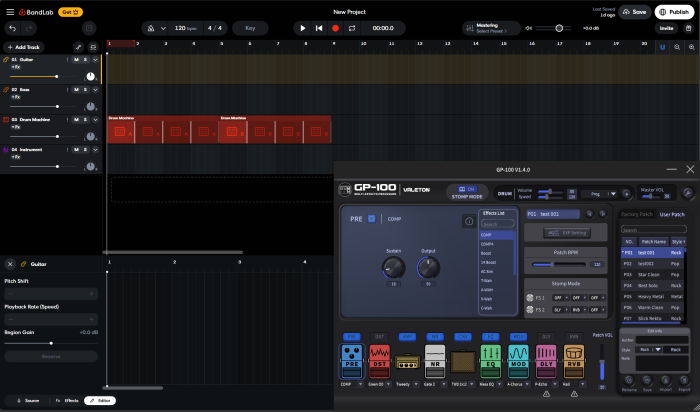Open GP-100 wrench settings icon
This screenshot has width=700, height=412.
pos(688,193)
